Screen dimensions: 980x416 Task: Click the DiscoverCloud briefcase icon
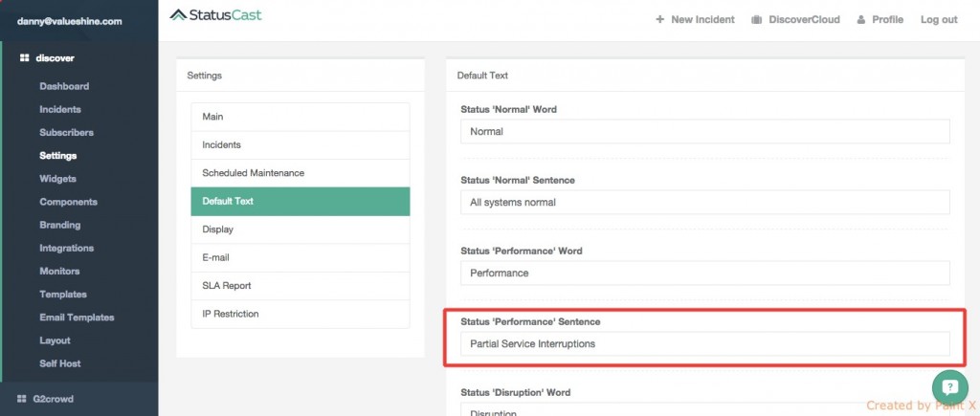(757, 20)
